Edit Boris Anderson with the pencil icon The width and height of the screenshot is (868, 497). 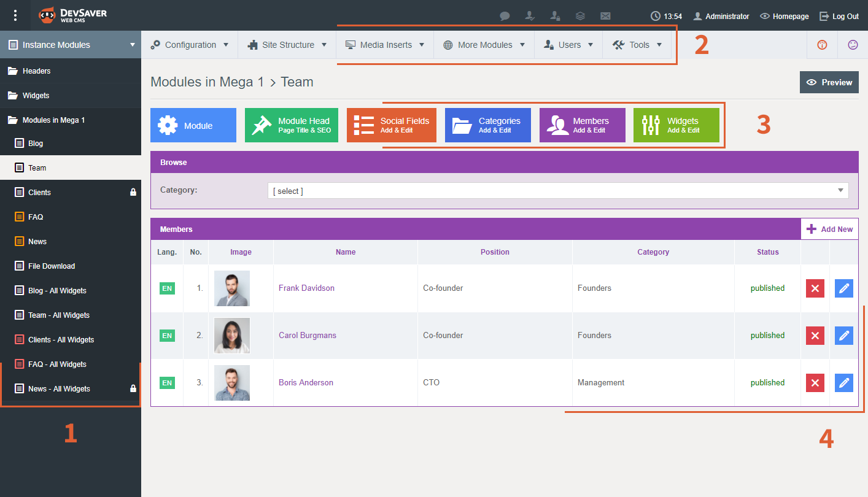tap(844, 383)
